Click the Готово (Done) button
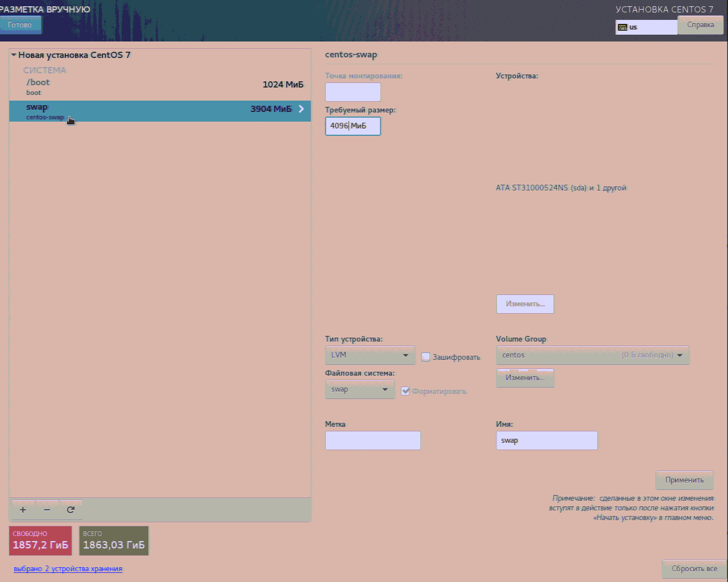Screen dimensions: 728x582 [x=20, y=25]
